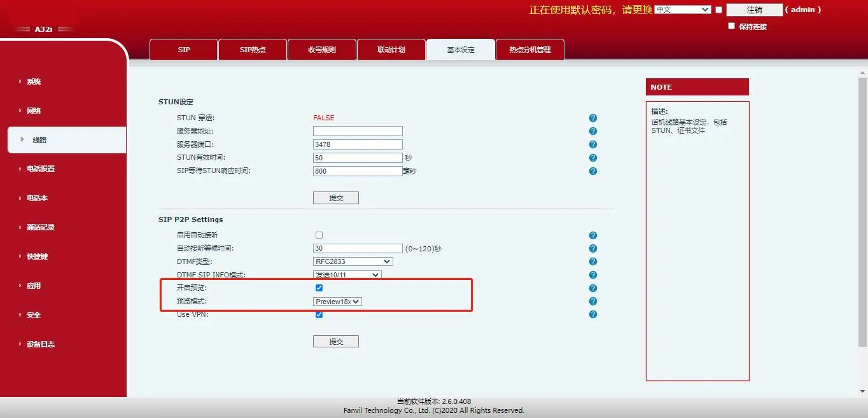Screen dimensions: 868x418
Task: Click the help icon beside STUN穿透
Action: coord(592,118)
